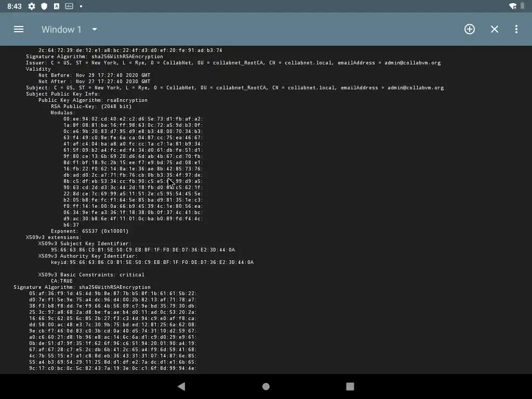Click the keyid:95:66:63 line
The height and width of the screenshot is (399, 532).
[x=152, y=262]
